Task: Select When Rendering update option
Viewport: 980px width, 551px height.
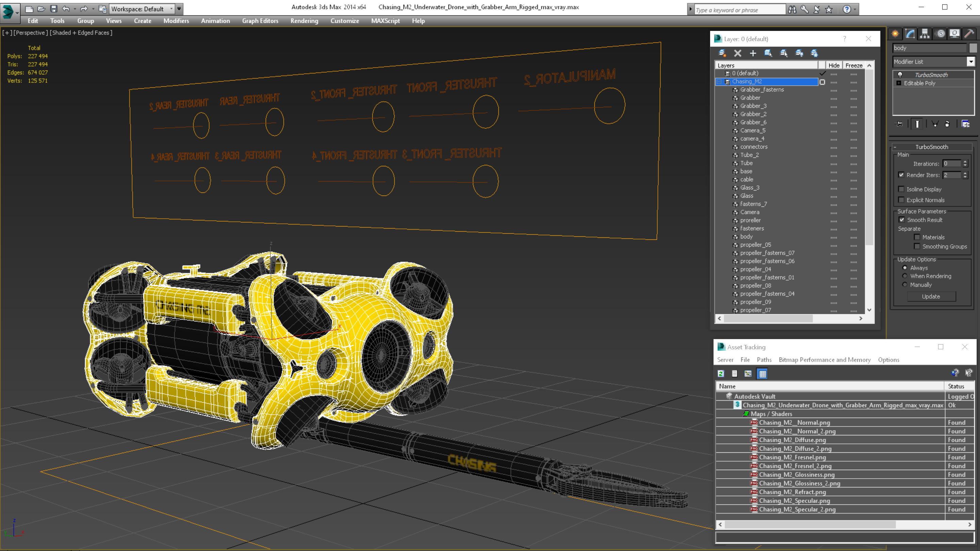Action: (905, 276)
